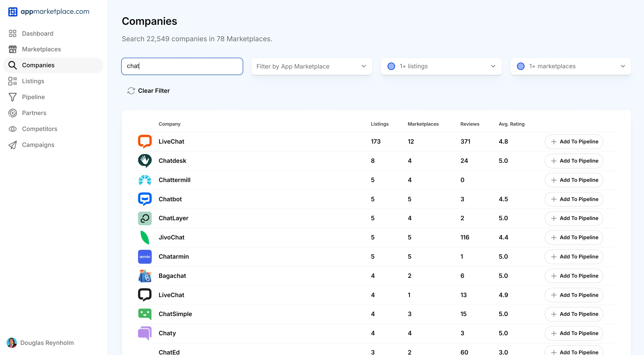Add orange LiveChat (173 listings) to pipeline

[x=574, y=142]
